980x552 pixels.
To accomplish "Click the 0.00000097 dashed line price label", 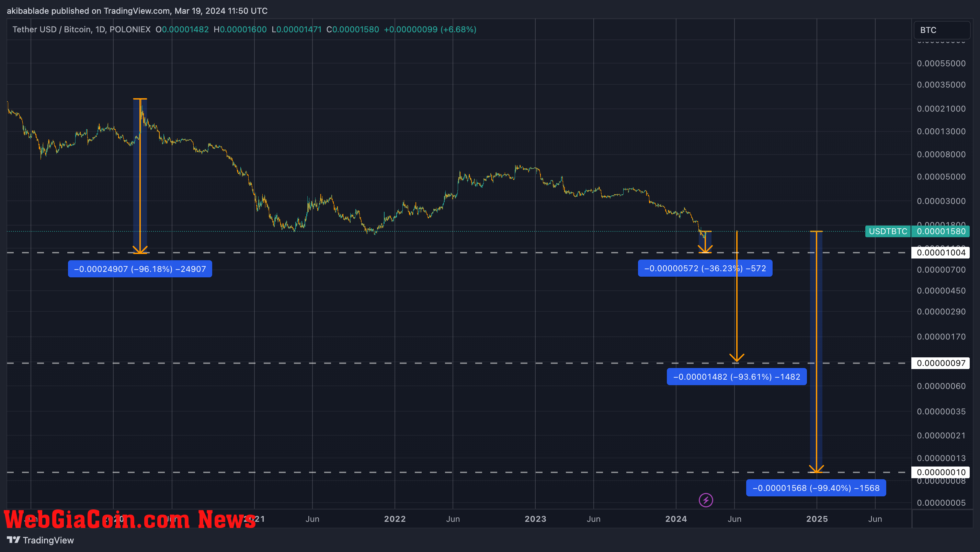I will pos(941,363).
